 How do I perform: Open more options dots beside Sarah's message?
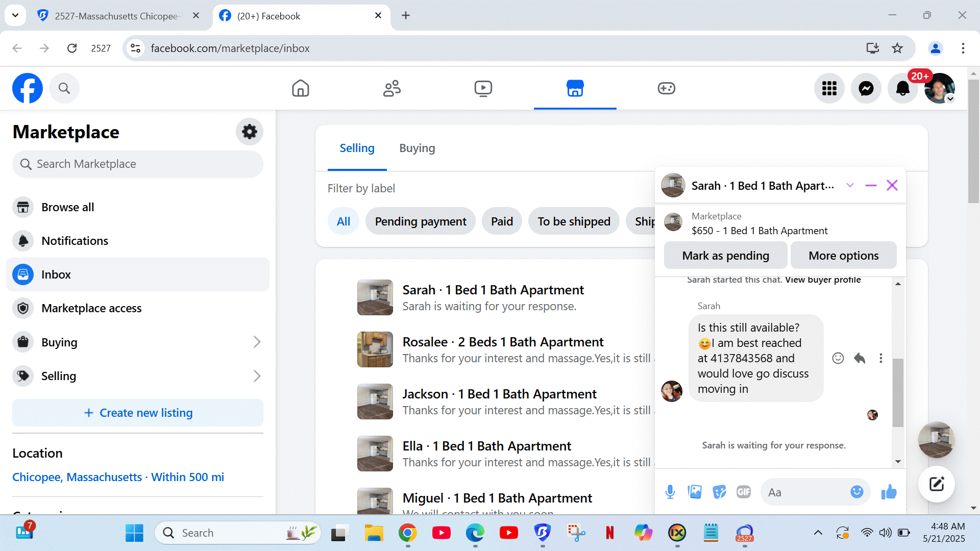pos(881,358)
